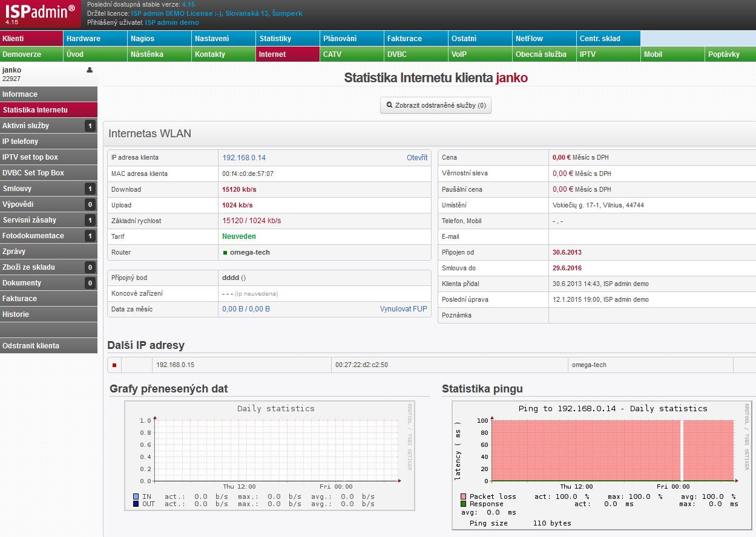Screen dimensions: 756x537
Task: Click the ISPadmin logo
Action: tap(41, 14)
